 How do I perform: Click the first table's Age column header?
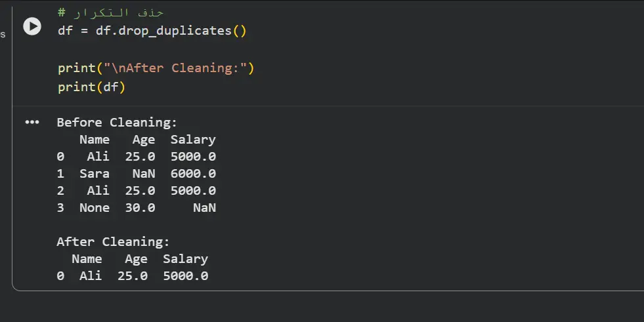pyautogui.click(x=143, y=140)
